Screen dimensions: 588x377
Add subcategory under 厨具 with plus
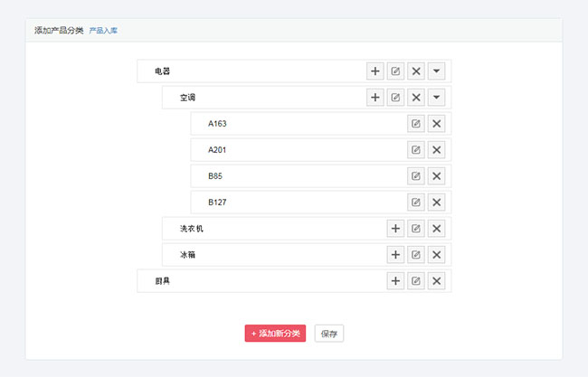tap(395, 281)
